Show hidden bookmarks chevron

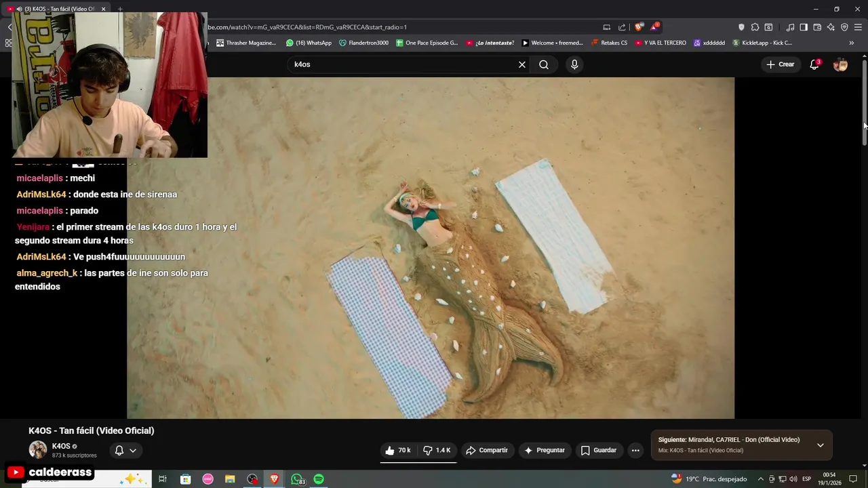pyautogui.click(x=852, y=43)
